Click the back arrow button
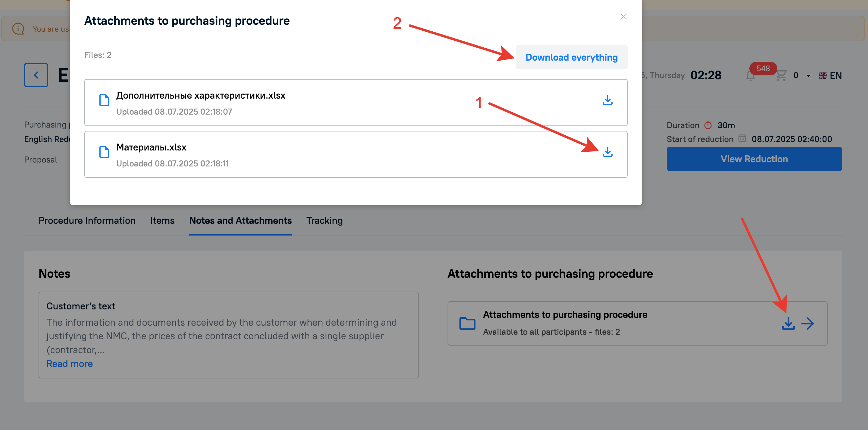This screenshot has width=868, height=430. pos(36,75)
